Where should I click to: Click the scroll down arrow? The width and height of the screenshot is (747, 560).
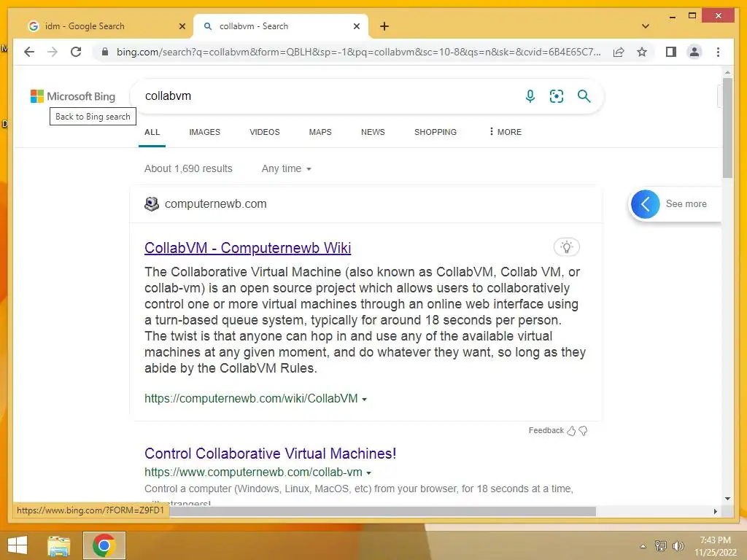(727, 499)
